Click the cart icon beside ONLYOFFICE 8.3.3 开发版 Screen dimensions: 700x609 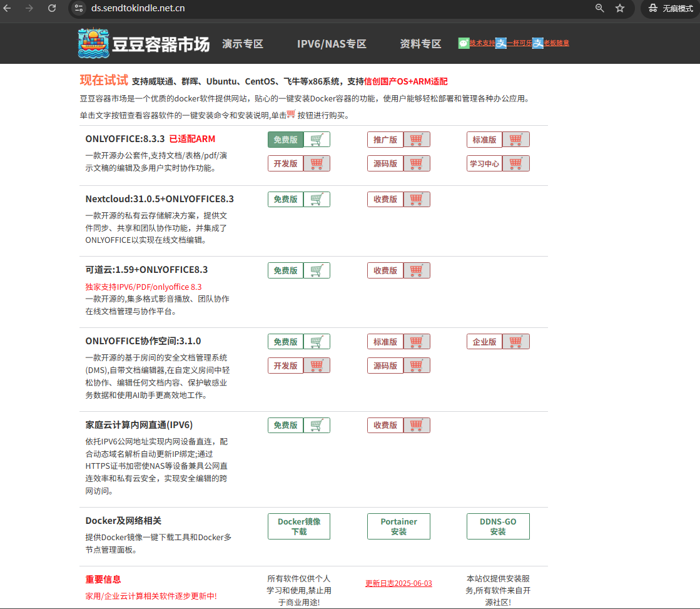317,163
